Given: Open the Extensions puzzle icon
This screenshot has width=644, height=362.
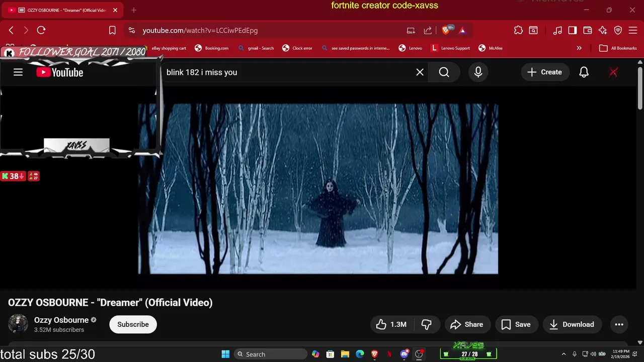Looking at the screenshot, I should coord(518,30).
